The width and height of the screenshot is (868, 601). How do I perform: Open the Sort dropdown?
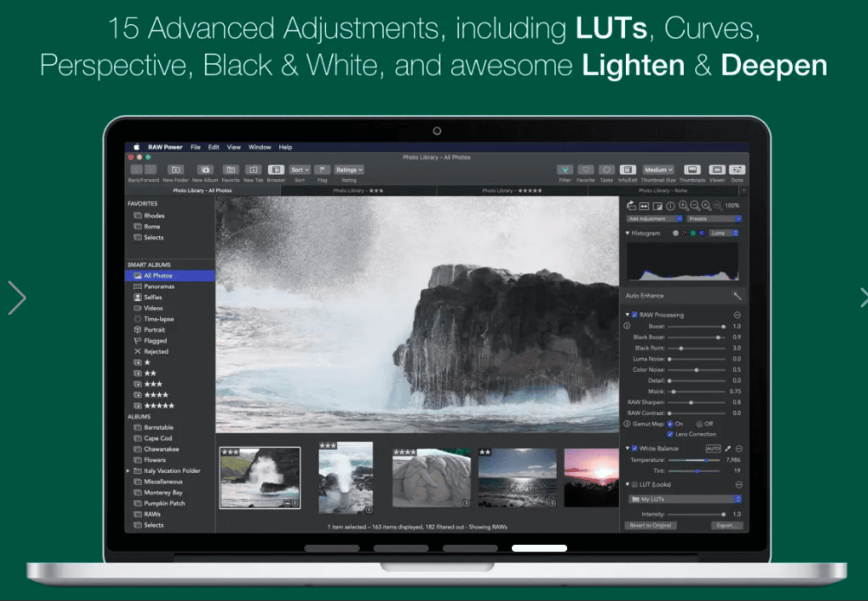coord(299,169)
